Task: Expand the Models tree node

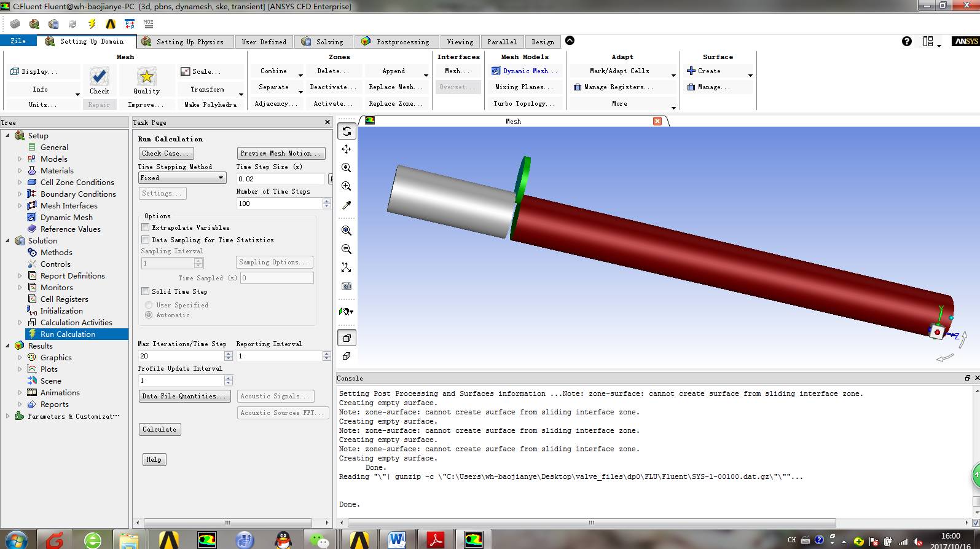Action: (x=20, y=159)
